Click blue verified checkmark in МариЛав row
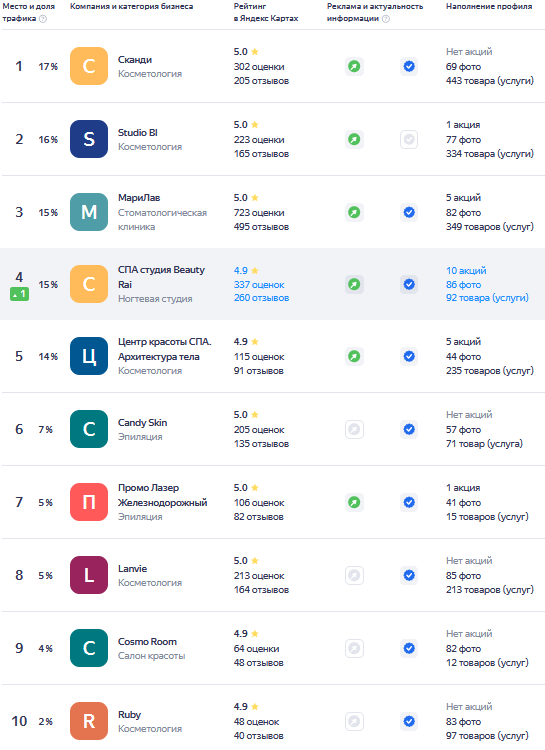 click(x=409, y=212)
